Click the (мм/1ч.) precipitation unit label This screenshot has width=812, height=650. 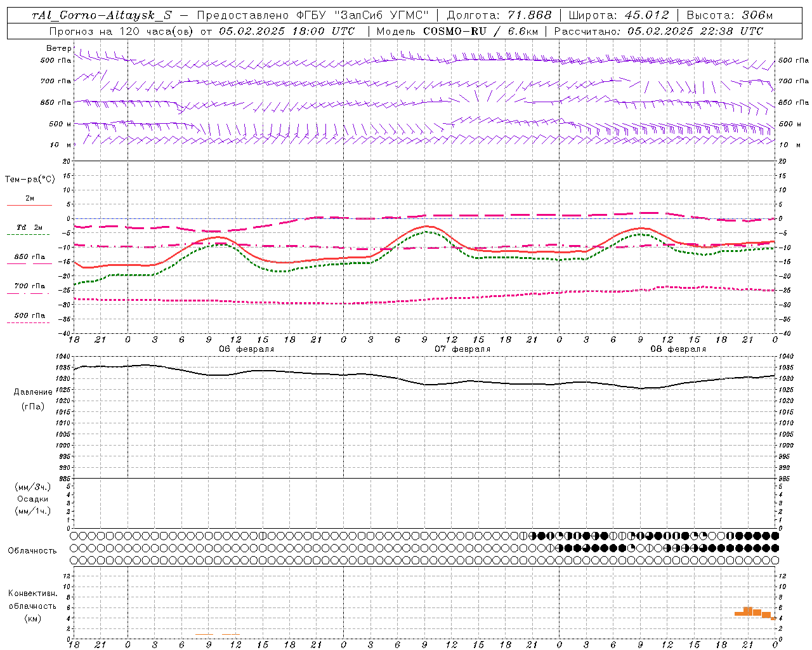coord(33,511)
